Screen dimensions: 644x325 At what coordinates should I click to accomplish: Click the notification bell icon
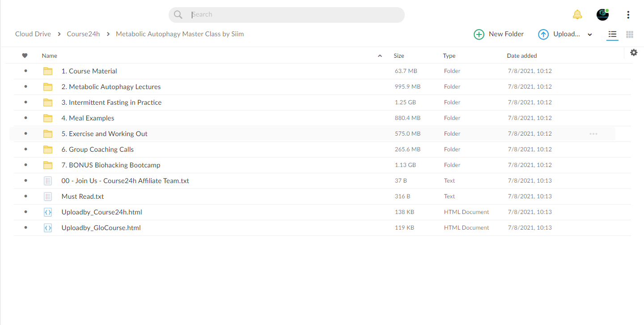pos(577,15)
